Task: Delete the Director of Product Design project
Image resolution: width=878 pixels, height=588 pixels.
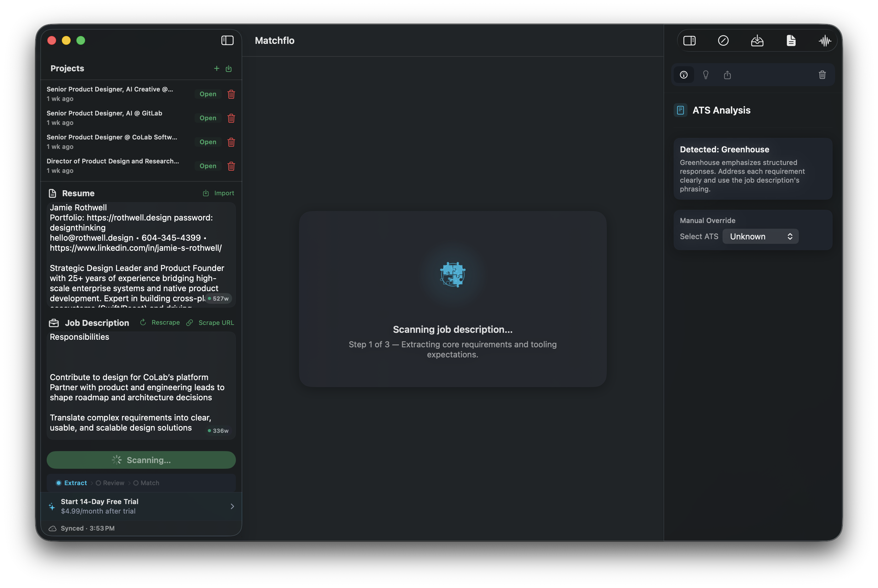Action: pyautogui.click(x=231, y=166)
